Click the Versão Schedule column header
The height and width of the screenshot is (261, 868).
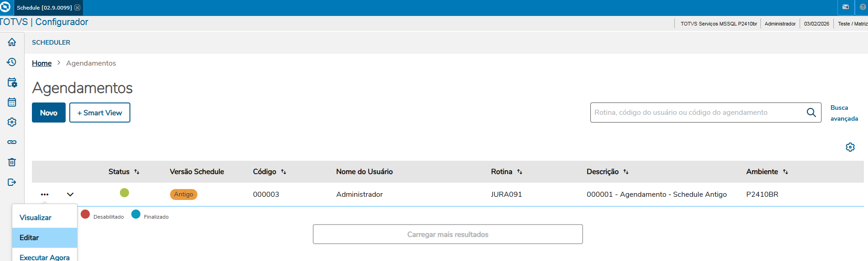pos(197,172)
